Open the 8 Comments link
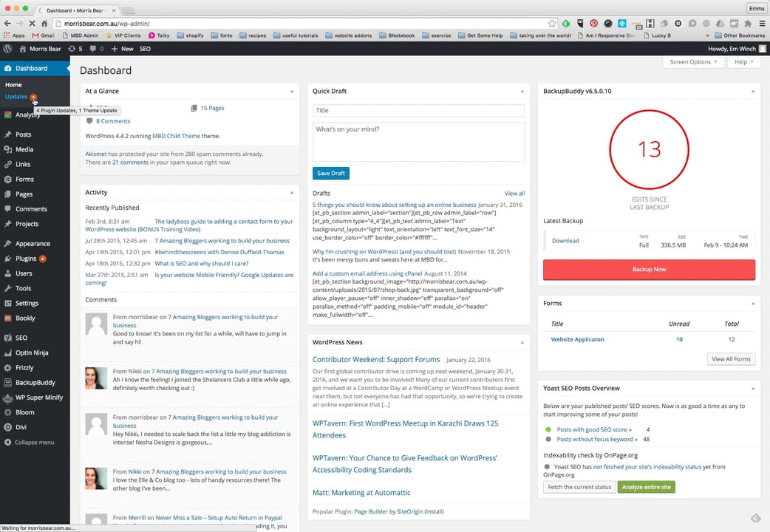The image size is (770, 532). point(113,121)
